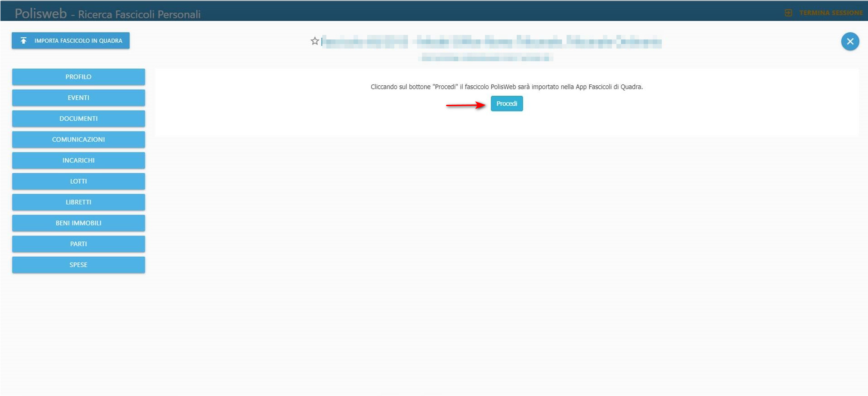This screenshot has width=868, height=396.
Task: Open the Profilo section
Action: [78, 77]
